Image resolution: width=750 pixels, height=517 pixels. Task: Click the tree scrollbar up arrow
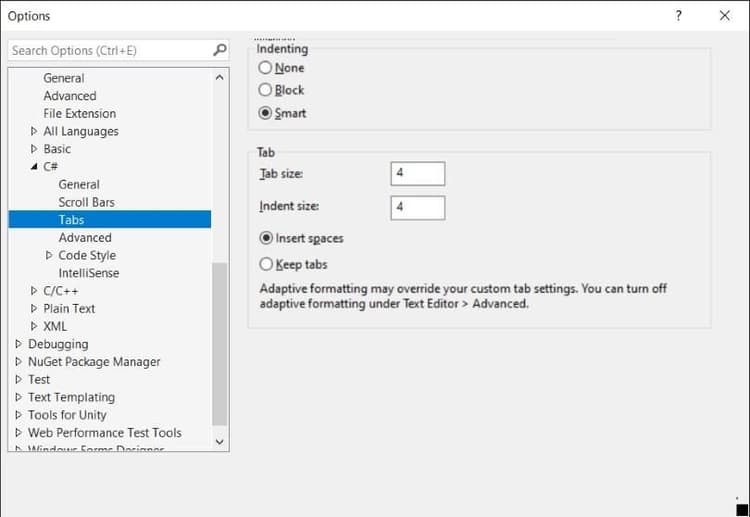pos(220,77)
